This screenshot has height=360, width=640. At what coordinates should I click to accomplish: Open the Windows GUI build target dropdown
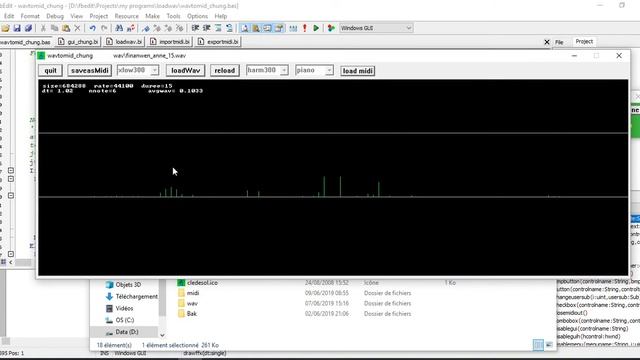(x=376, y=28)
